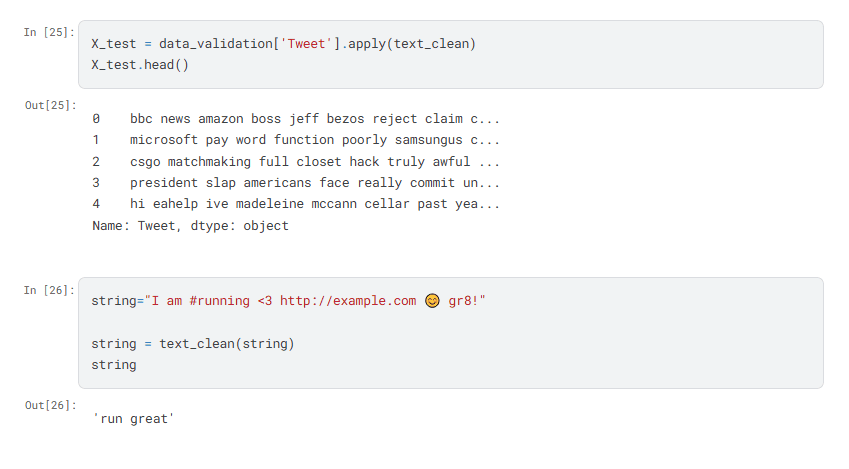The height and width of the screenshot is (469, 849).
Task: Click the Out[26] output label
Action: 50,405
